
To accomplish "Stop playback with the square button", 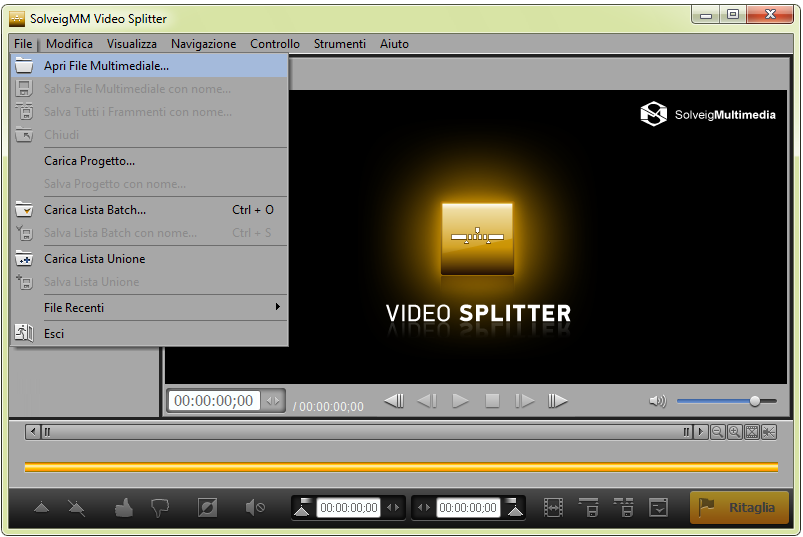I will [x=492, y=401].
